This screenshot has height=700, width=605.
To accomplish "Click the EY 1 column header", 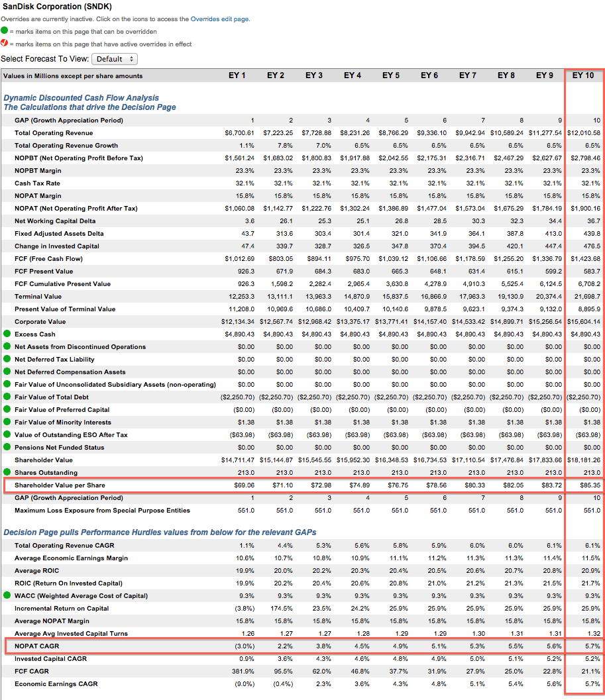I will point(237,75).
